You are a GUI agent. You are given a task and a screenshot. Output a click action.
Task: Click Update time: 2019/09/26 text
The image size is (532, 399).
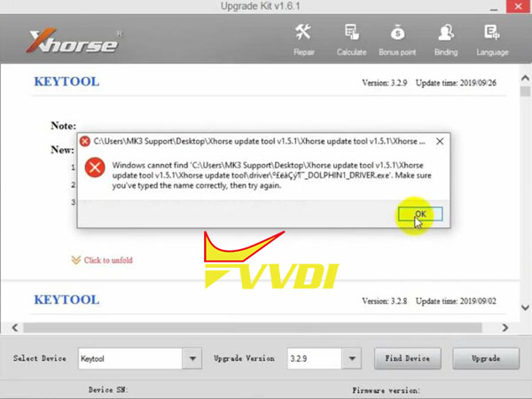456,82
